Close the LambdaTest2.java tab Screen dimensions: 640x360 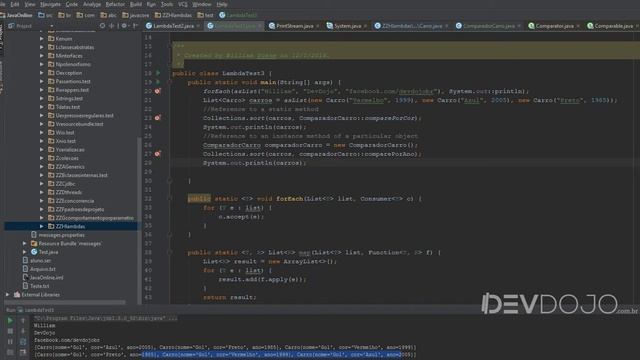(198, 26)
